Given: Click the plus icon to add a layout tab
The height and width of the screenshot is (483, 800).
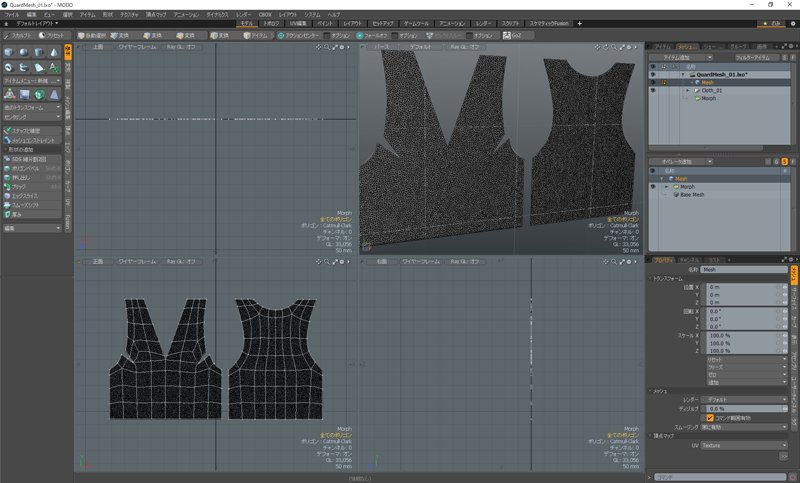Looking at the screenshot, I should pos(579,23).
